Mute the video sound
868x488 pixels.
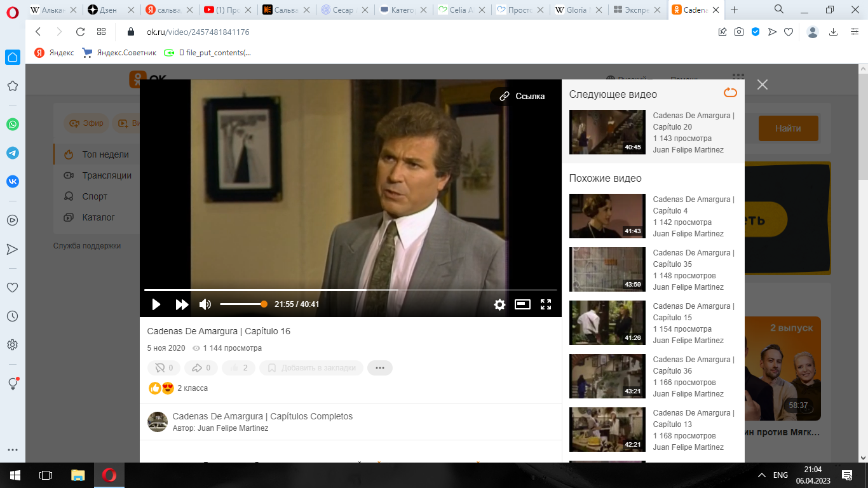click(x=205, y=304)
